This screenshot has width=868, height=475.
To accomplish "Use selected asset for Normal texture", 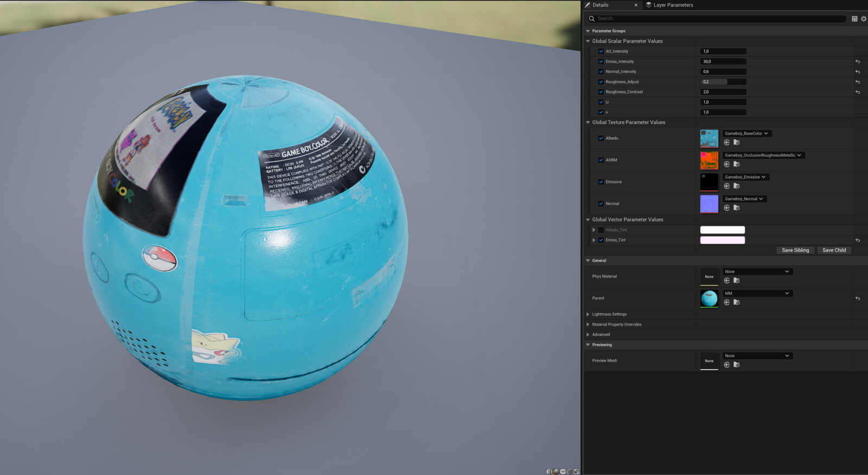I will click(727, 207).
